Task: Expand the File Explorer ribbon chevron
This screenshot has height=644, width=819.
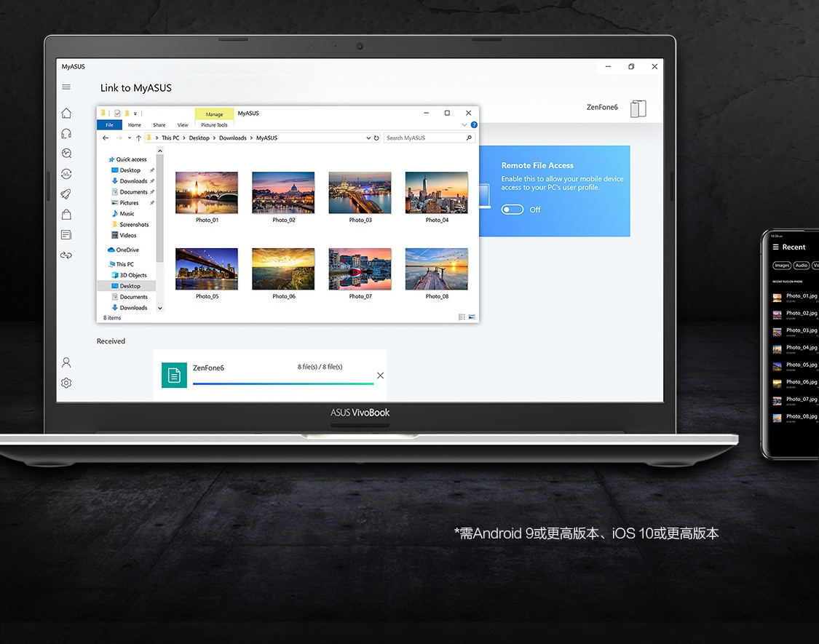Action: tap(464, 125)
